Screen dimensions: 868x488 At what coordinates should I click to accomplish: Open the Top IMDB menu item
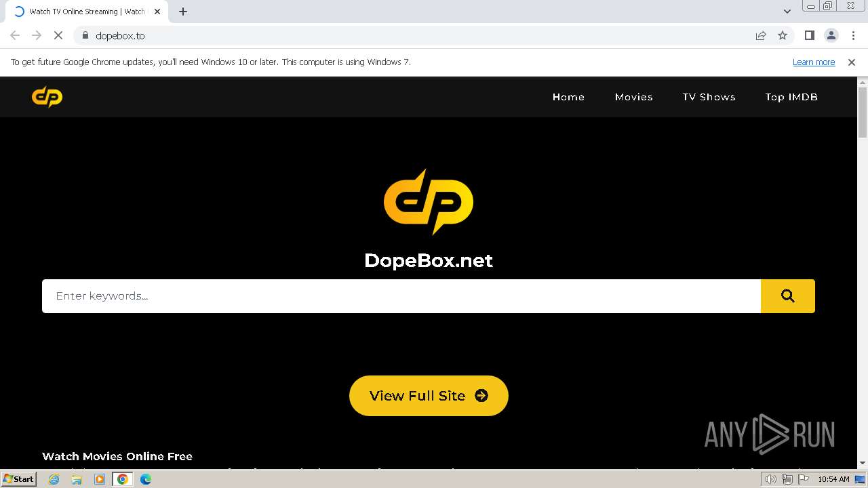click(x=791, y=97)
